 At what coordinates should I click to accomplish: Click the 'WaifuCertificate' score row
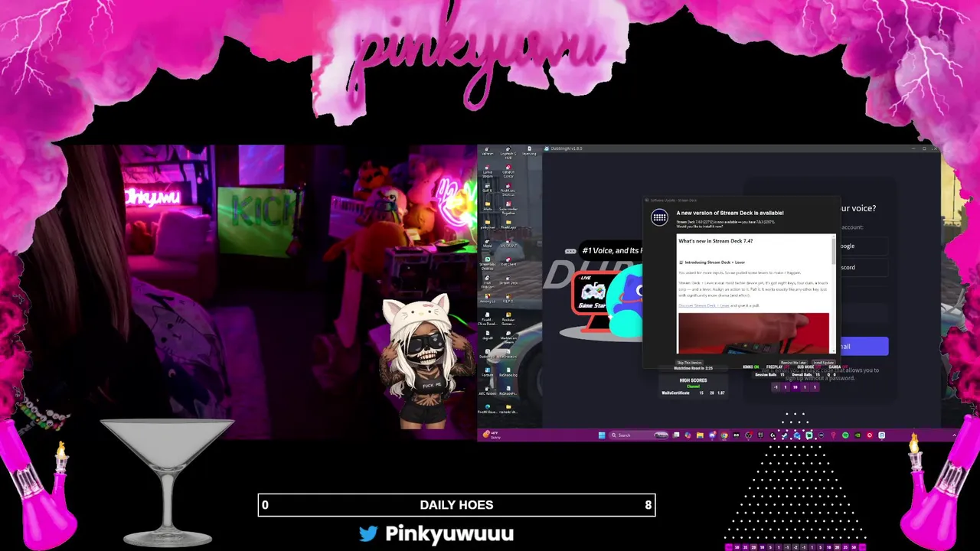tap(693, 393)
